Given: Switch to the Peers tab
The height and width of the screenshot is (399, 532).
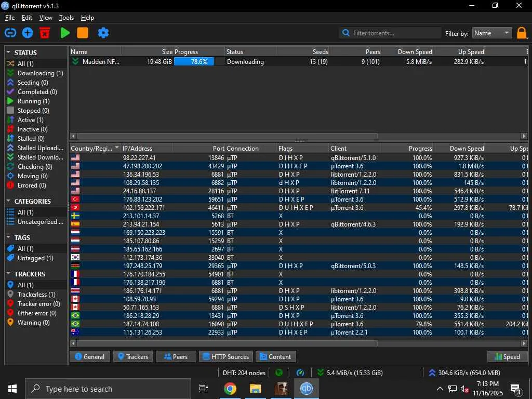Looking at the screenshot, I should 176,356.
